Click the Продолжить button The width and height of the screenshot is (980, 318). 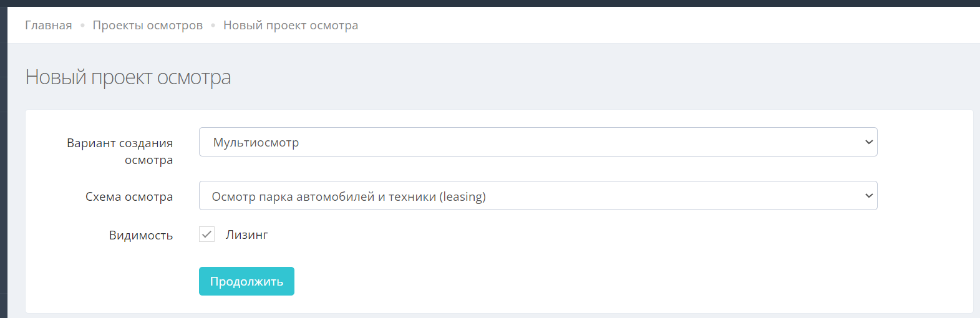(x=246, y=281)
